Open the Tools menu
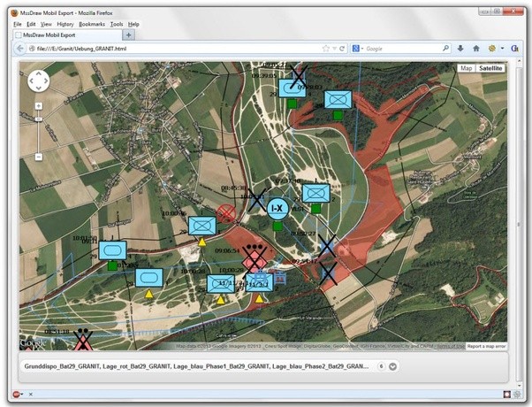The image size is (532, 407). tap(117, 24)
